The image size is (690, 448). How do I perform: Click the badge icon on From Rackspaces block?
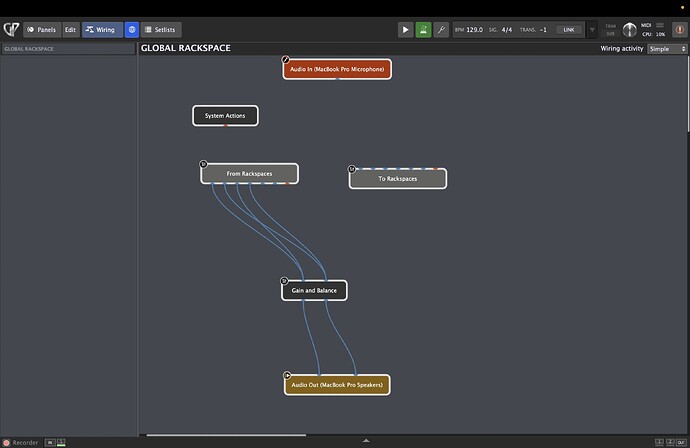tap(203, 164)
